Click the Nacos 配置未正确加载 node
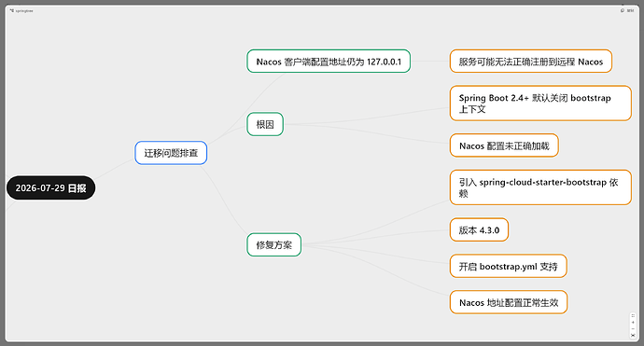This screenshot has height=346, width=644. point(504,145)
